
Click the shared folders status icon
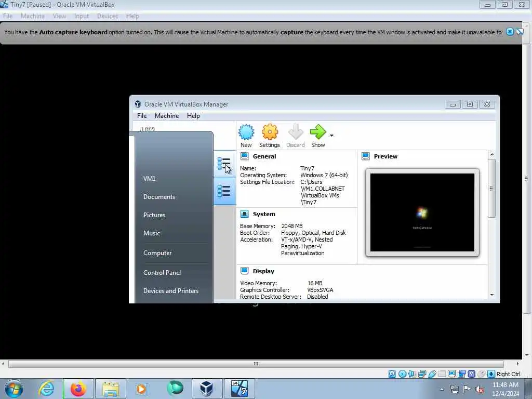tap(442, 374)
